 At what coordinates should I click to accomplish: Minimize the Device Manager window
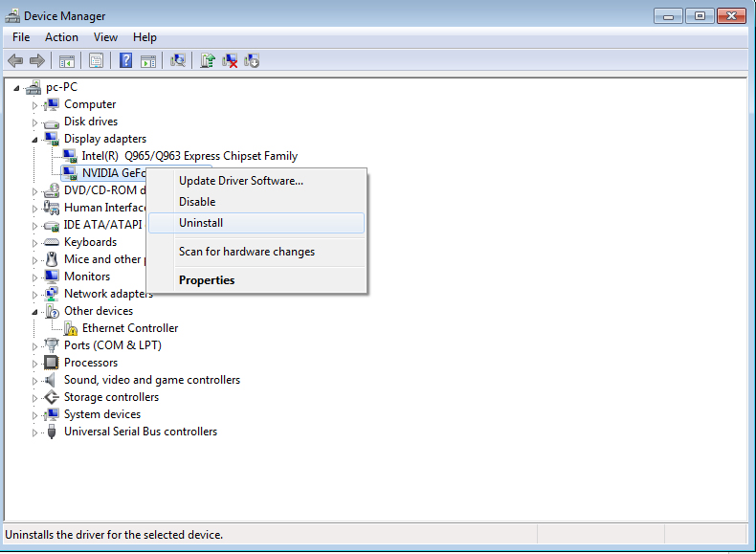668,16
